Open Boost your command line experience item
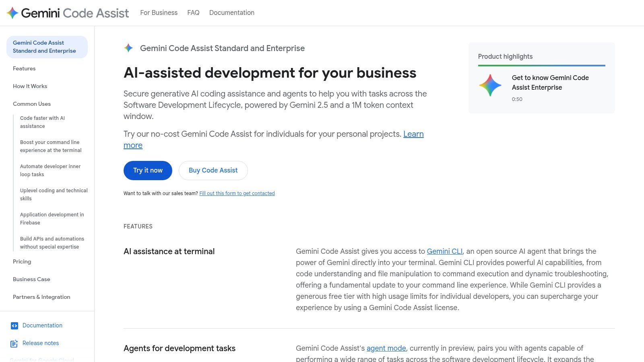Image resolution: width=644 pixels, height=362 pixels. coord(51,146)
